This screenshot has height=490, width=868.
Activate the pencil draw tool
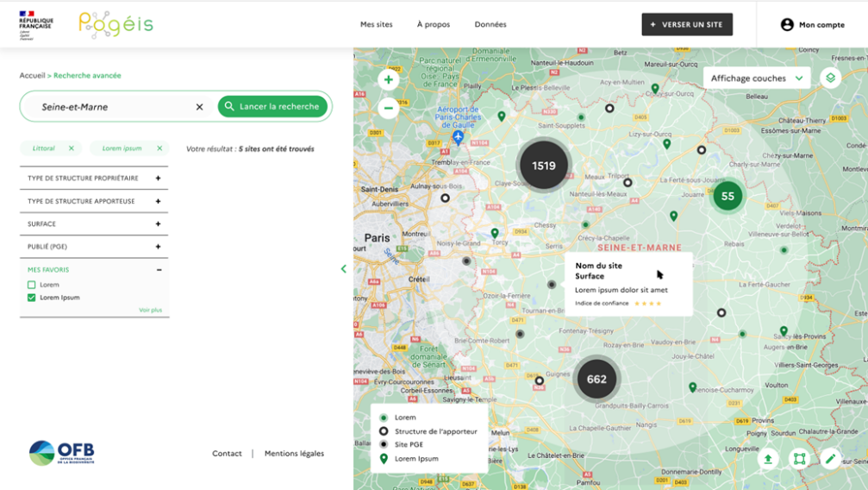coord(830,459)
